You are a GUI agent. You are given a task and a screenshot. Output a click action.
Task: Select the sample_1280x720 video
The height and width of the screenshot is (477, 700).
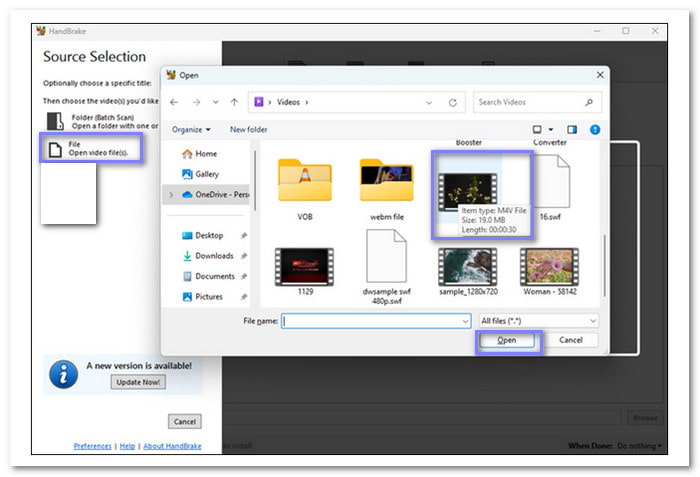coord(468,272)
